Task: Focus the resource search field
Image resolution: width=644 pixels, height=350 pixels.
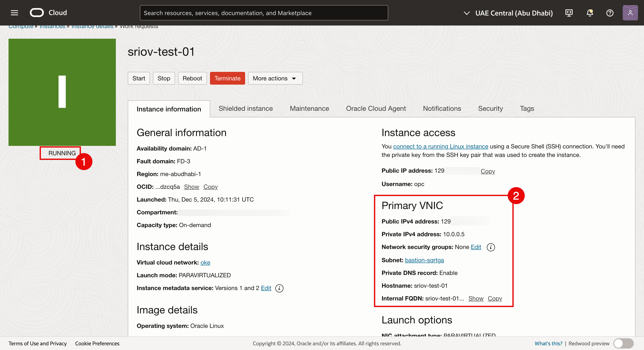Action: (264, 13)
